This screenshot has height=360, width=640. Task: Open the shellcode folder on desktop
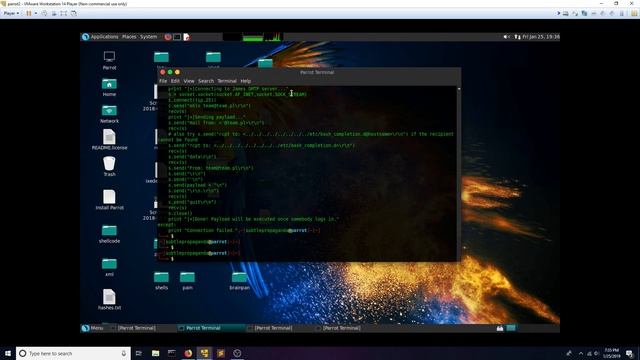click(109, 234)
